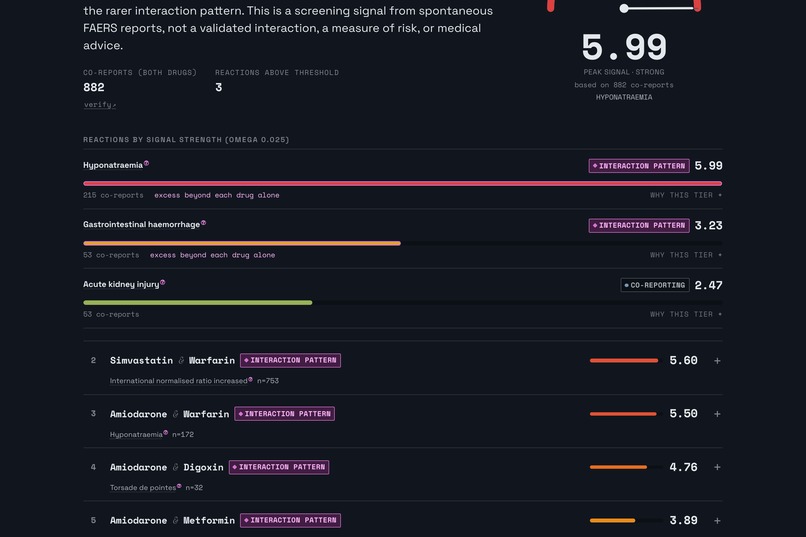Click the Simvastatin & Warfarin 5.60 mini bar

(624, 361)
